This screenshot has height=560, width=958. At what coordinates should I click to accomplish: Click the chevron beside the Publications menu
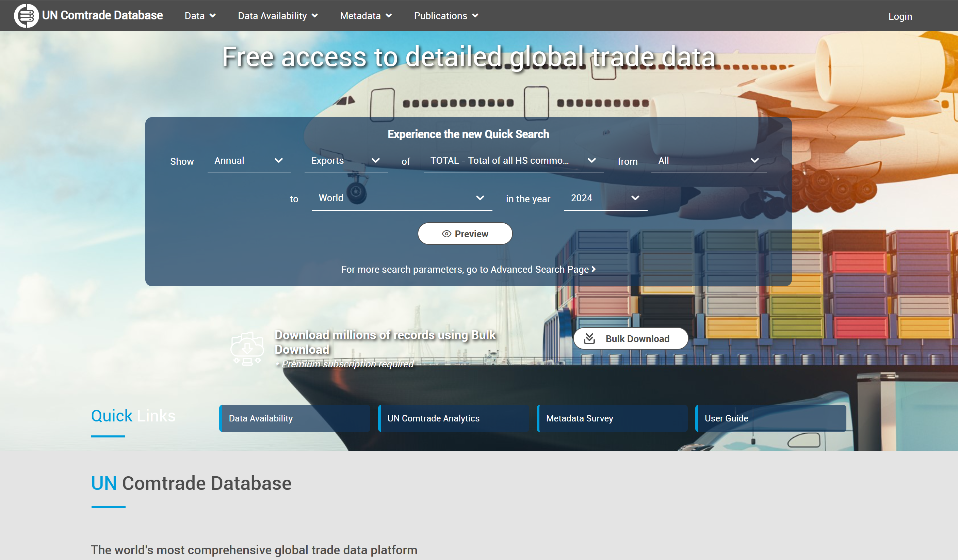(475, 16)
